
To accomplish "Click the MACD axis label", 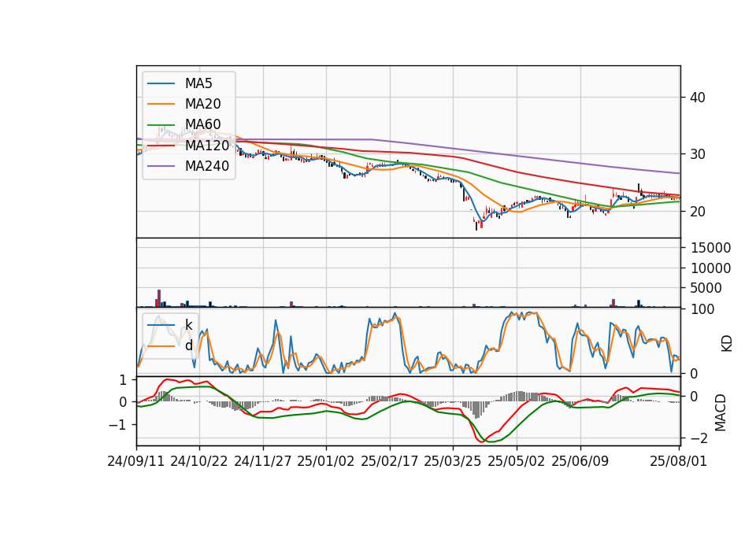I will tap(721, 412).
